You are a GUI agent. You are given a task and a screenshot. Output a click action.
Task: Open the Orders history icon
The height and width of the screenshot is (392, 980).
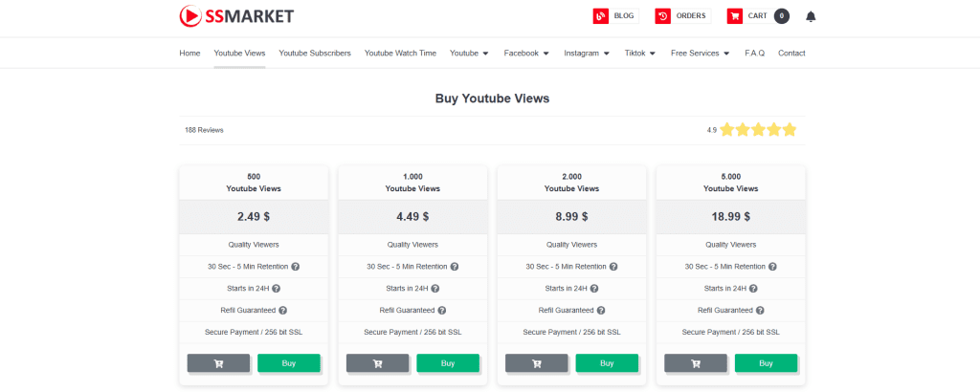663,16
